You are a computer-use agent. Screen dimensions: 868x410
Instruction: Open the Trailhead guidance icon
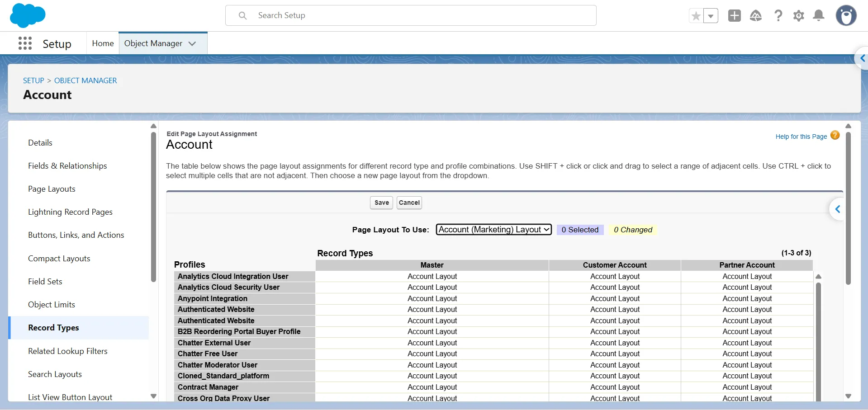[x=756, y=16]
